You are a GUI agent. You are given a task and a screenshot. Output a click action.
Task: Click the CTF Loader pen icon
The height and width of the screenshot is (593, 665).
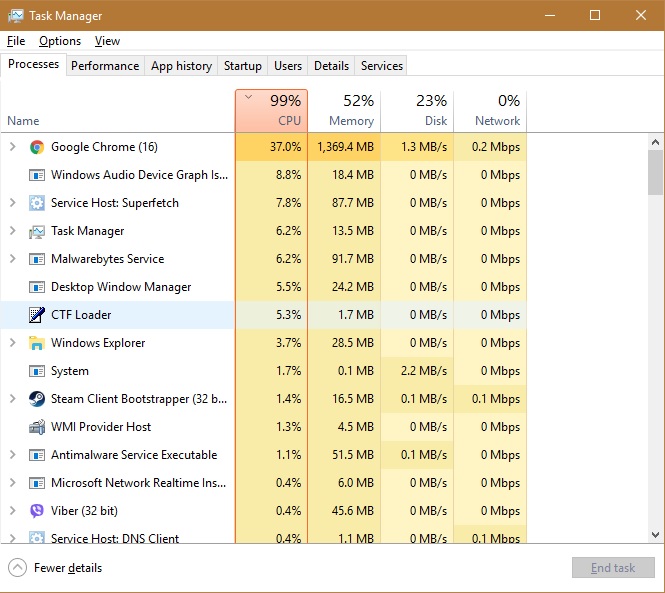point(37,315)
